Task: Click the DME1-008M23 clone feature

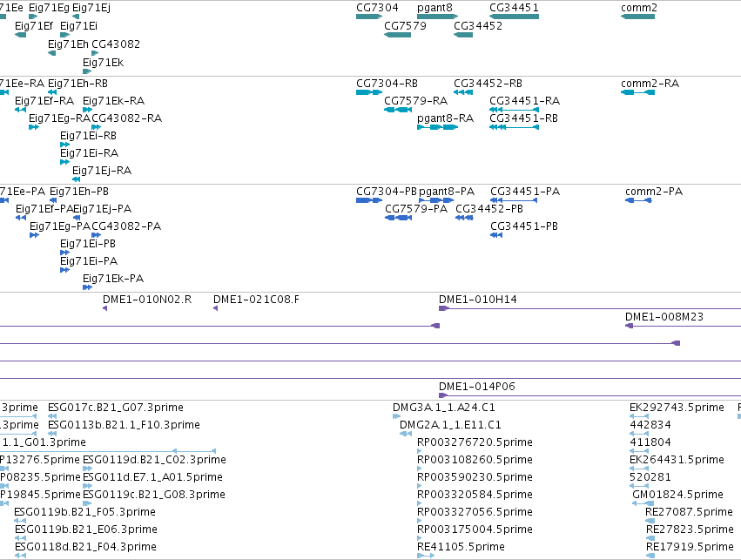Action: pos(683,326)
